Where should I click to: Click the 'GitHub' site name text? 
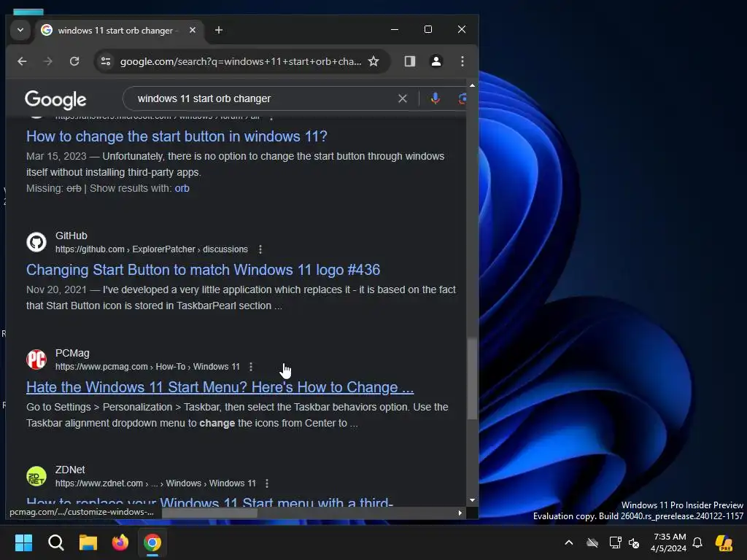71,236
